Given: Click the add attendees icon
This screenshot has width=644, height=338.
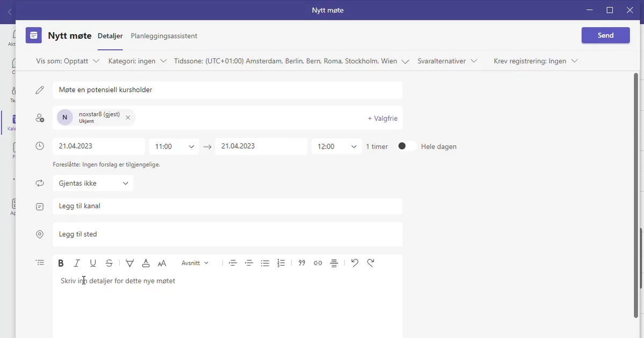Looking at the screenshot, I should (40, 118).
